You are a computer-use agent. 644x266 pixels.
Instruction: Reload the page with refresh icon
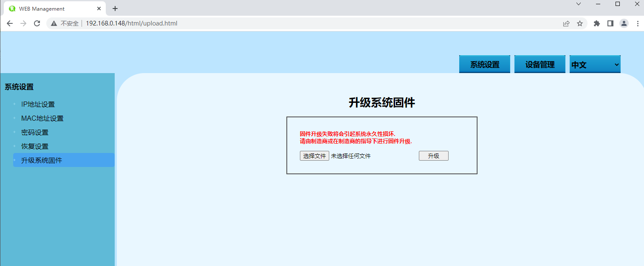click(x=37, y=23)
